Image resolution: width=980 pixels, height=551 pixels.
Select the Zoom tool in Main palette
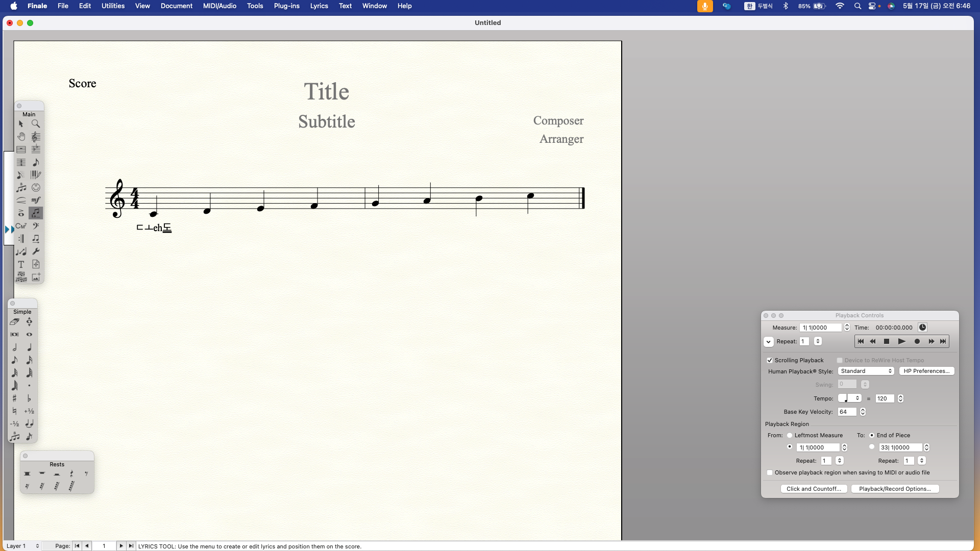(x=36, y=124)
